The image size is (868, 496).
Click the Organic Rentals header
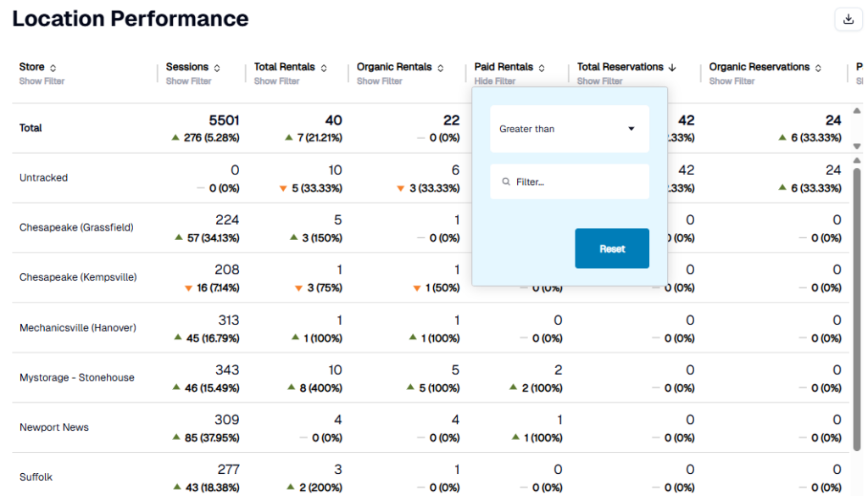click(x=394, y=67)
